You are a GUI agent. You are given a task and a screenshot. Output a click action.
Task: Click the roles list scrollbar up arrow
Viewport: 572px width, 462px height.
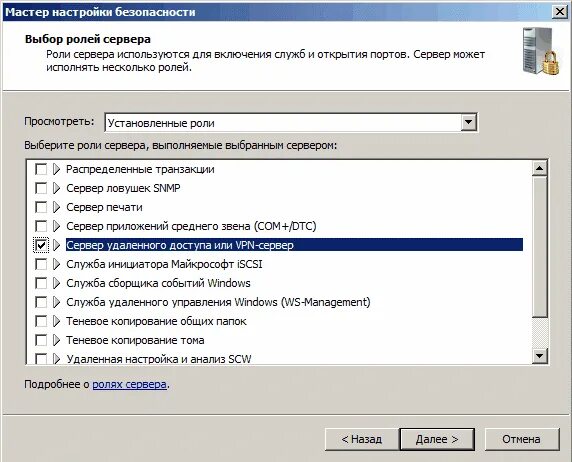[540, 168]
